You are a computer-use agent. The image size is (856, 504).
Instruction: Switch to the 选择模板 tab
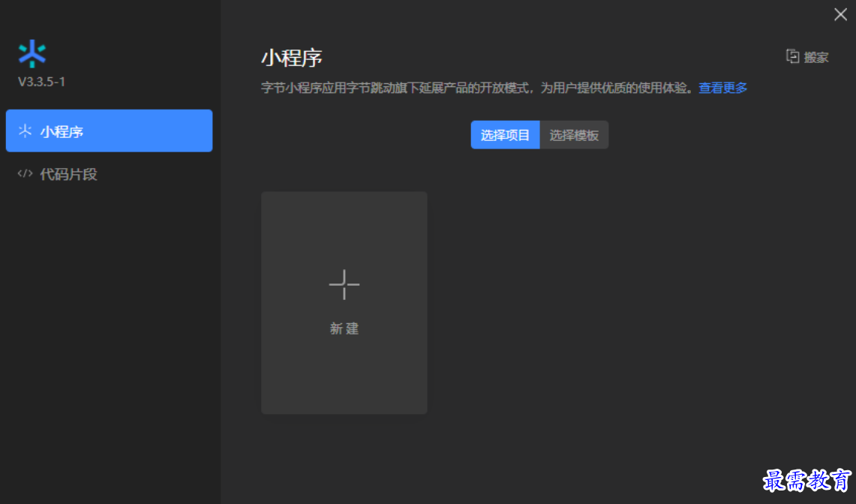click(574, 135)
